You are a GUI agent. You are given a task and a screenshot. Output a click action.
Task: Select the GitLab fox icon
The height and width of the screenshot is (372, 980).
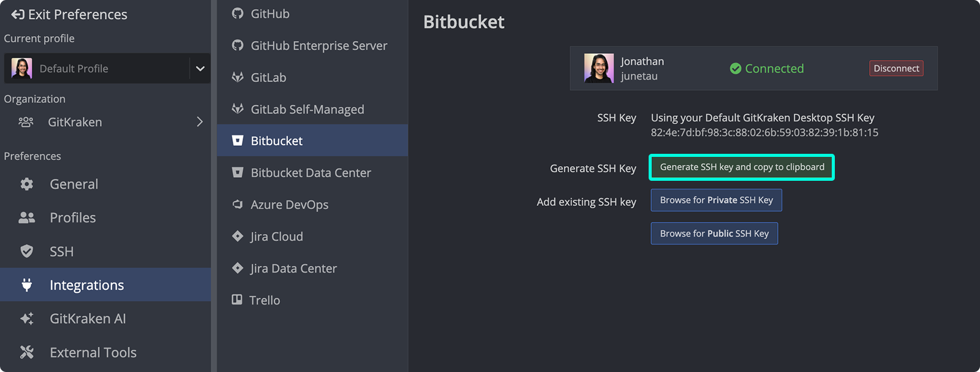click(x=238, y=77)
